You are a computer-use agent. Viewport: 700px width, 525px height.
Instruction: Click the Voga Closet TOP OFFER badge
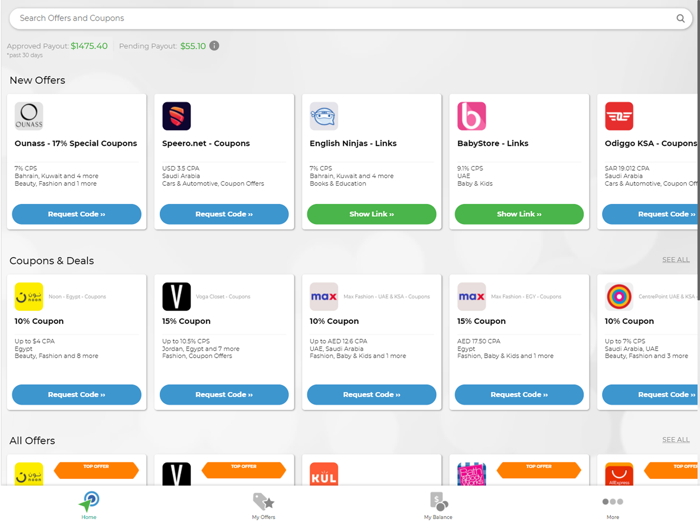(x=244, y=470)
